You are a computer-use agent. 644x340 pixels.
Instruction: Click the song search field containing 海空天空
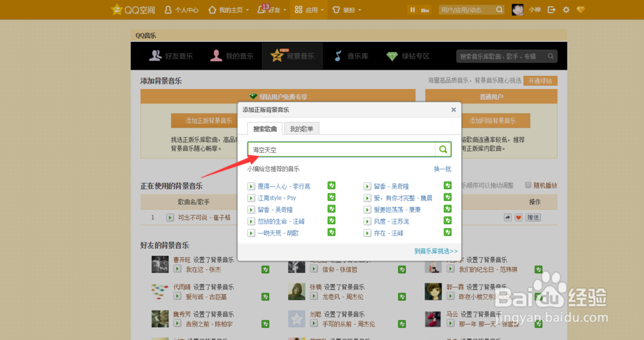(x=341, y=149)
